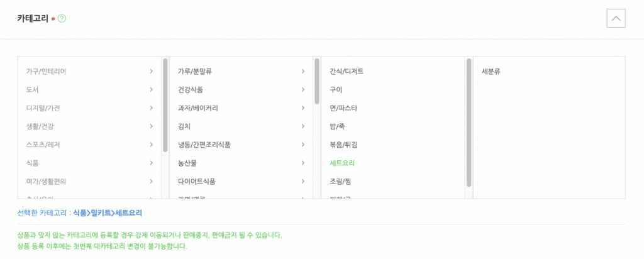The image size is (644, 259).
Task: Open the 냉동/간편조리식품 subcategory
Action: [x=204, y=145]
